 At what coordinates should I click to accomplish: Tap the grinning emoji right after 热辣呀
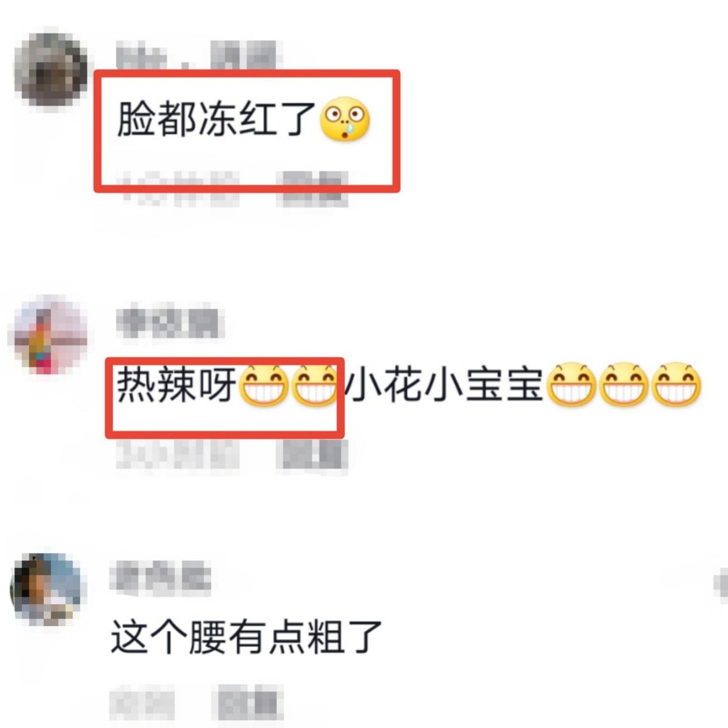point(264,385)
